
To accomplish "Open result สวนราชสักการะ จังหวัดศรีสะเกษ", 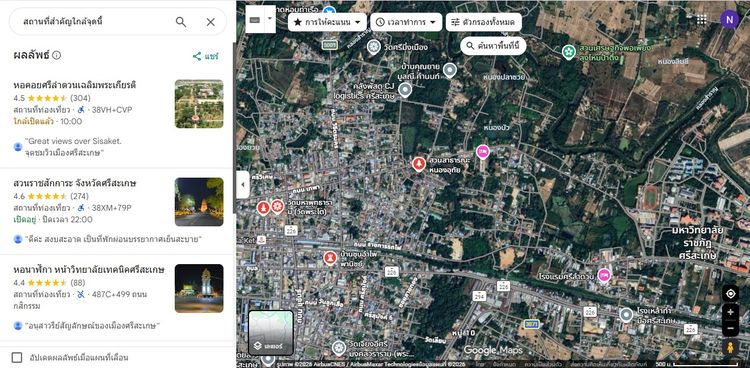I will (x=75, y=183).
